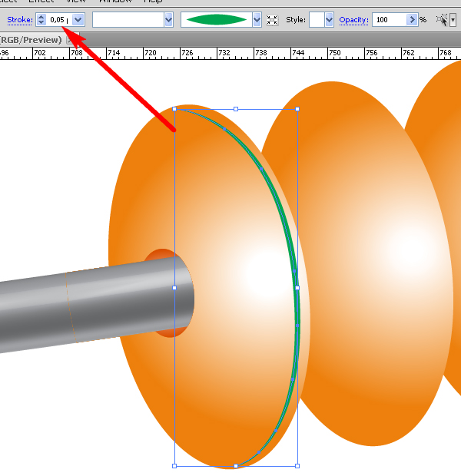The width and height of the screenshot is (461, 476).
Task: Open the graphic Style dropdown
Action: pos(329,20)
